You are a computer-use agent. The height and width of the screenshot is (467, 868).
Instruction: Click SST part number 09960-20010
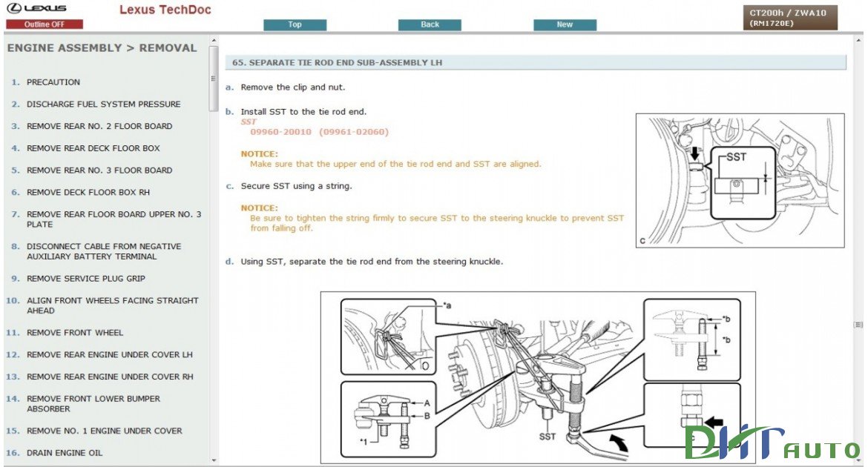pos(280,132)
